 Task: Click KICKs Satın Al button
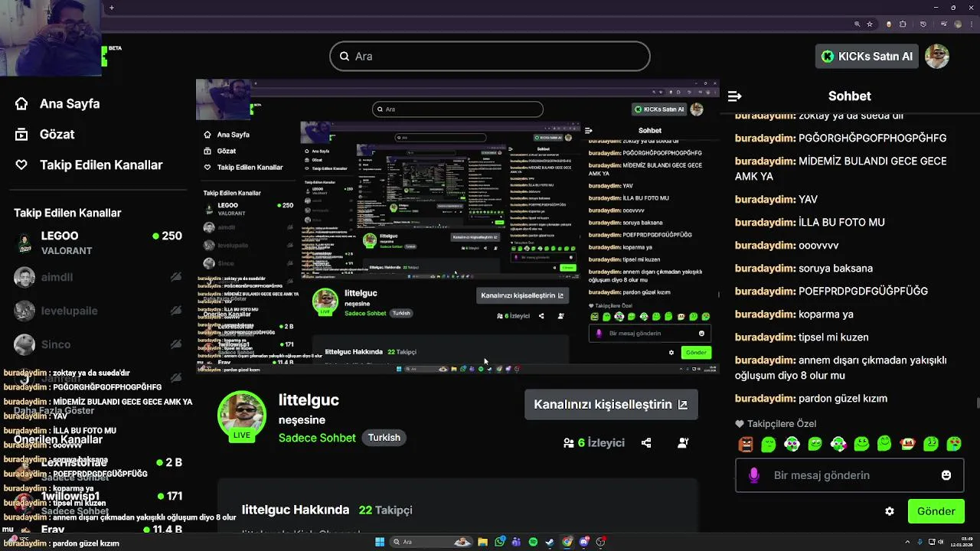click(867, 56)
